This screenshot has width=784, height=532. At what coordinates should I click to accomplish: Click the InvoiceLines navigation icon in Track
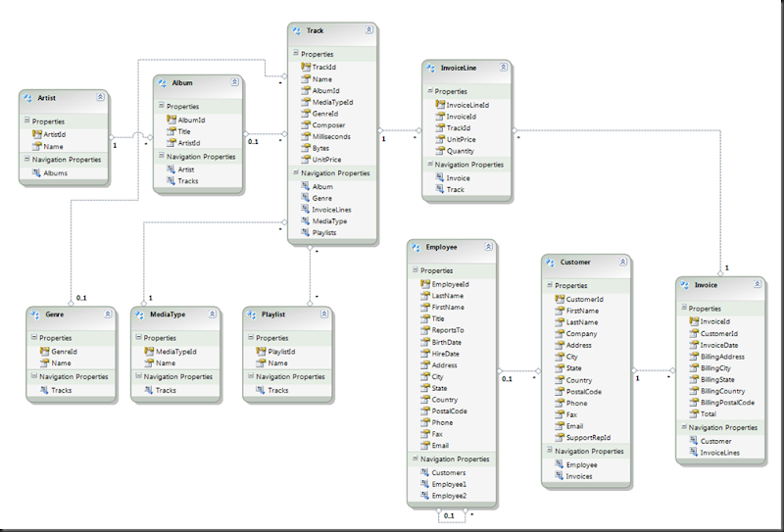point(306,209)
